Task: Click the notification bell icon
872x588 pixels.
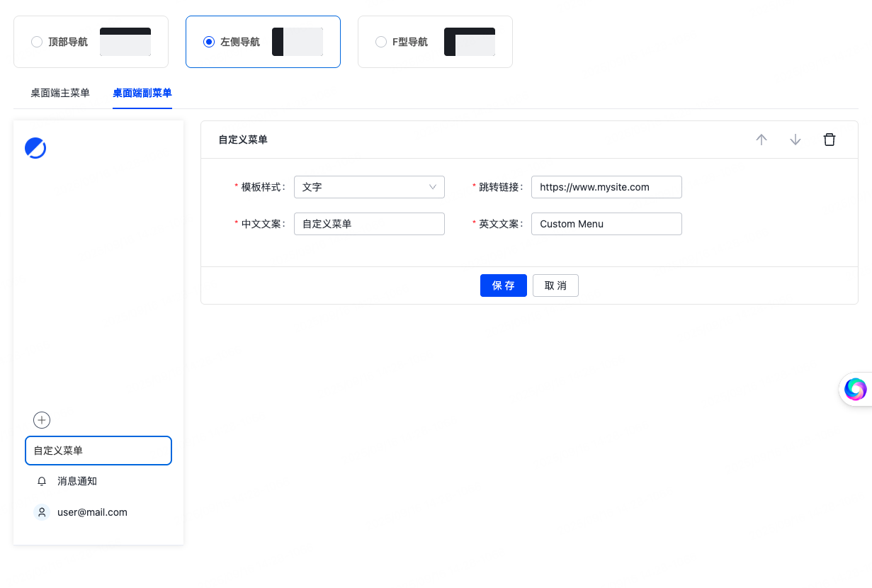Action: click(42, 482)
